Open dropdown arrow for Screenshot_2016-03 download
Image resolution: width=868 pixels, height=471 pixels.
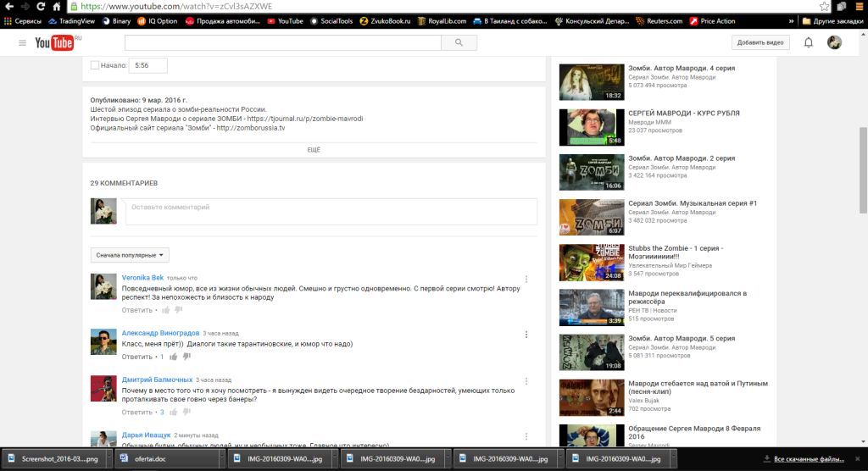tap(108, 459)
